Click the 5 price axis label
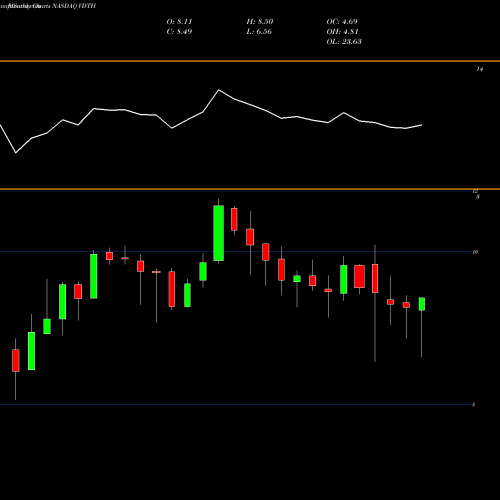500x500 pixels. click(x=473, y=405)
